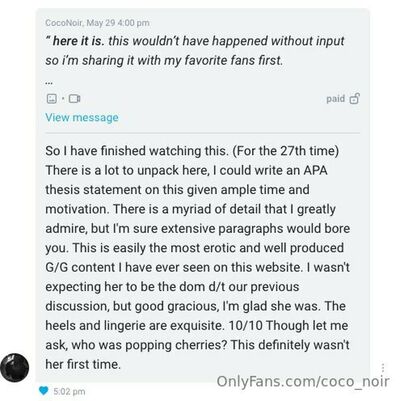Open the CocoNoir sender name
Viewport: 400px width, 401px height.
(x=64, y=23)
